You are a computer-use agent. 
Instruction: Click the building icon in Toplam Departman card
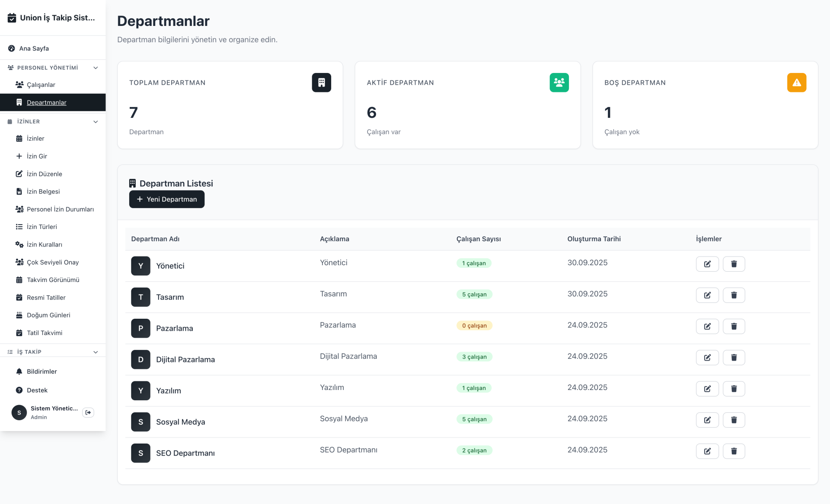(321, 82)
